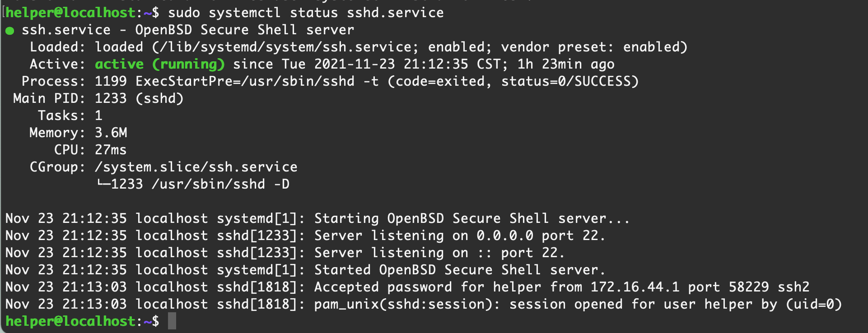Click the green service status dot

coord(10,31)
